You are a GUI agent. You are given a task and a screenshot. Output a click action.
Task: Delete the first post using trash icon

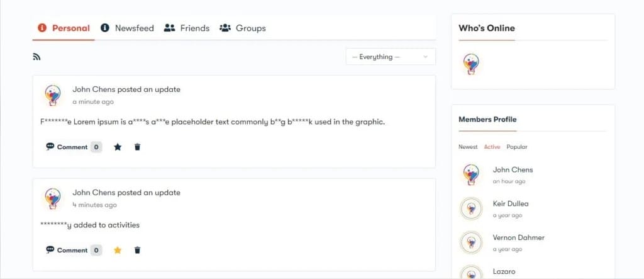(x=138, y=147)
